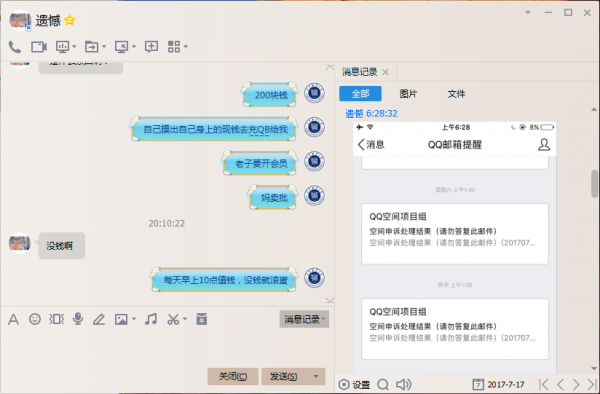Switch to the 文件 filter tab

pyautogui.click(x=456, y=94)
